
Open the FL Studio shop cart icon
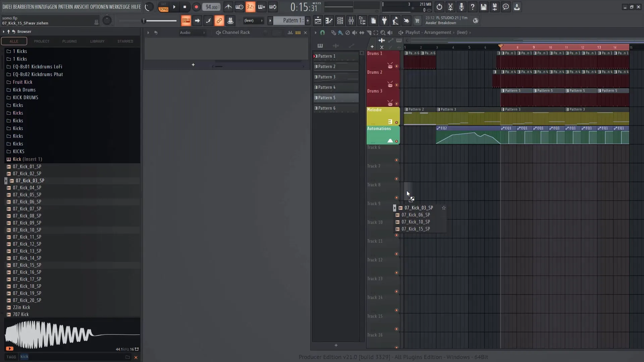pos(417,21)
